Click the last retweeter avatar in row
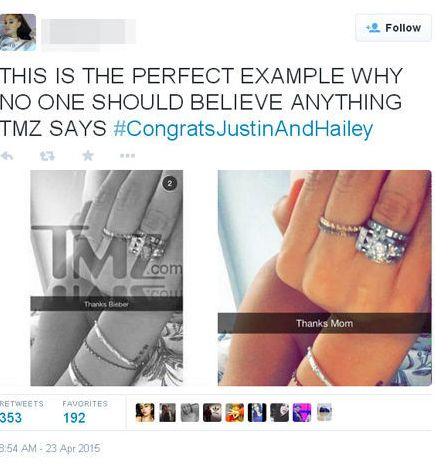 [x=324, y=412]
